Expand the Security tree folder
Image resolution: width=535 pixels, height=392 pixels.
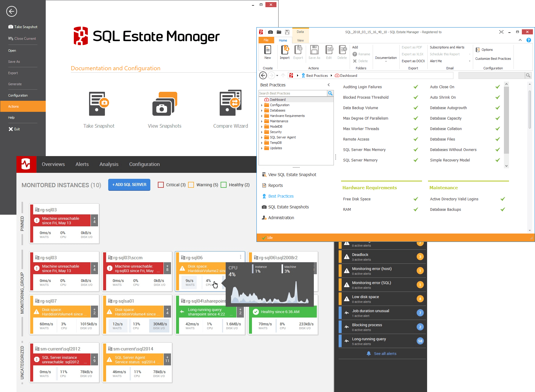(262, 132)
